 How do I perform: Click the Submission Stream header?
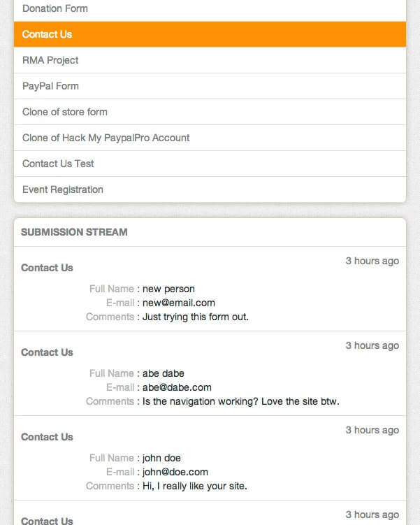[x=74, y=232]
